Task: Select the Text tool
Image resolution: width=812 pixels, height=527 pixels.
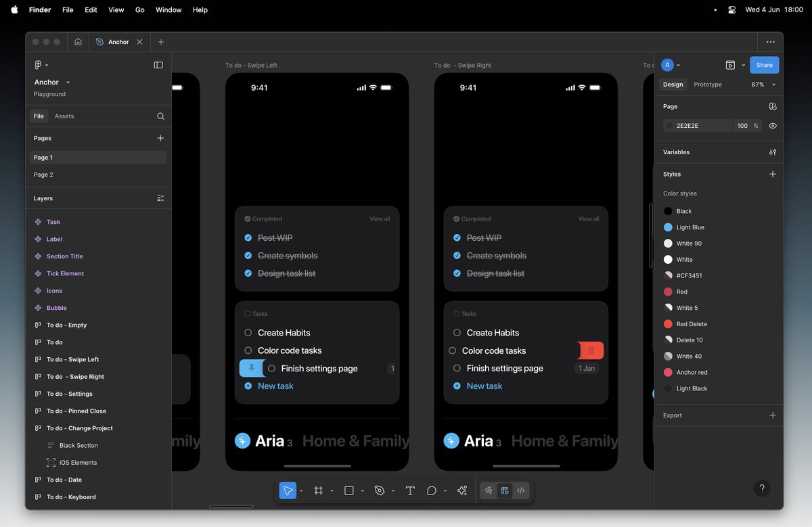Action: point(410,490)
